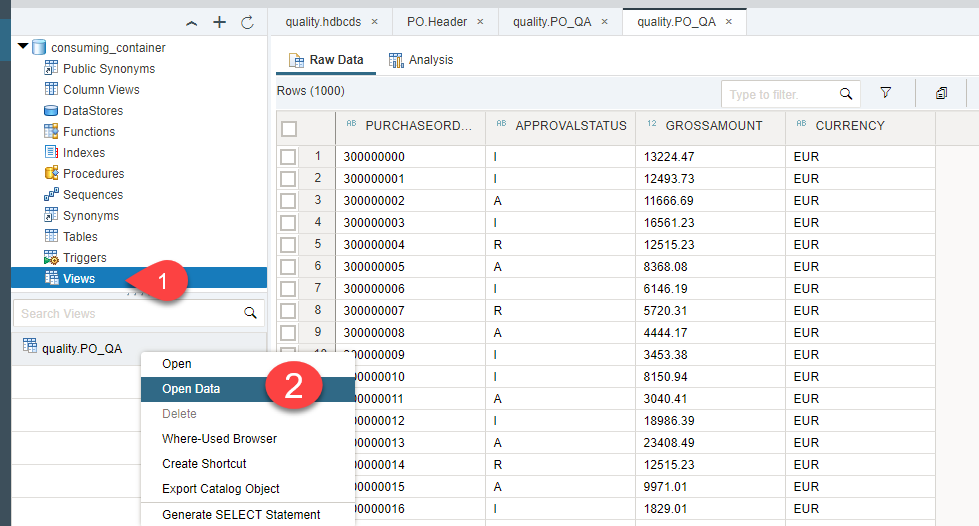Click the Column Views icon
Image resolution: width=979 pixels, height=526 pixels.
51,89
